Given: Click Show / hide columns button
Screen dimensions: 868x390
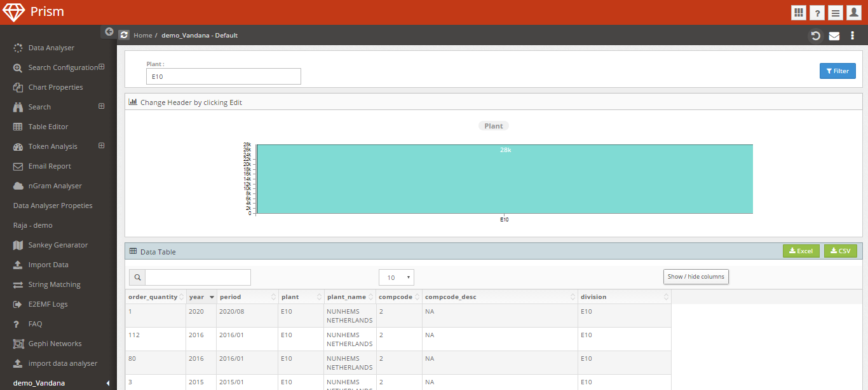Looking at the screenshot, I should pos(696,276).
